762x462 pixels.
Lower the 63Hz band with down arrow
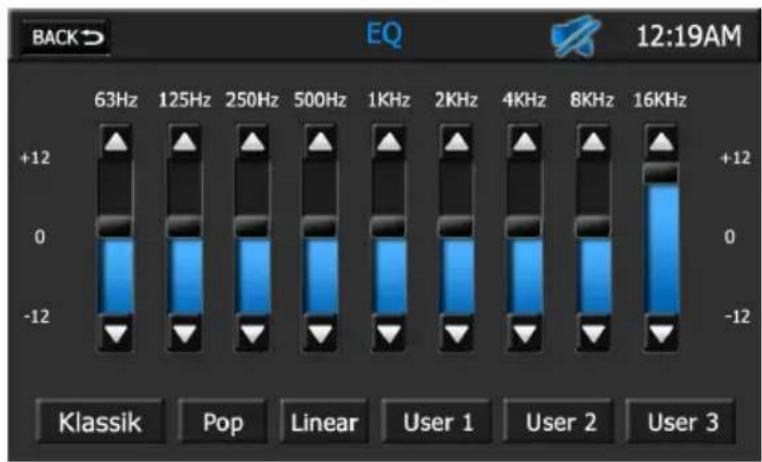[116, 333]
